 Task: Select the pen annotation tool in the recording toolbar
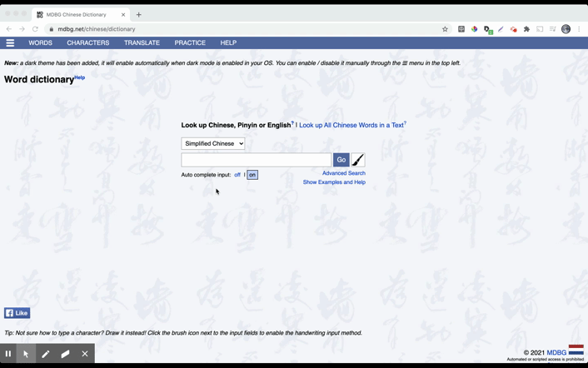pyautogui.click(x=46, y=354)
